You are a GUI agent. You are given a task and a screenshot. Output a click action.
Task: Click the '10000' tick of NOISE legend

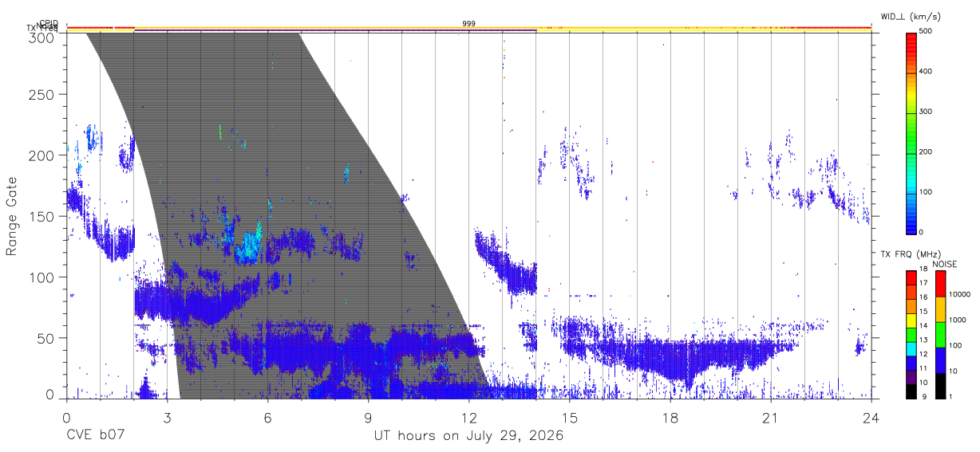[960, 294]
